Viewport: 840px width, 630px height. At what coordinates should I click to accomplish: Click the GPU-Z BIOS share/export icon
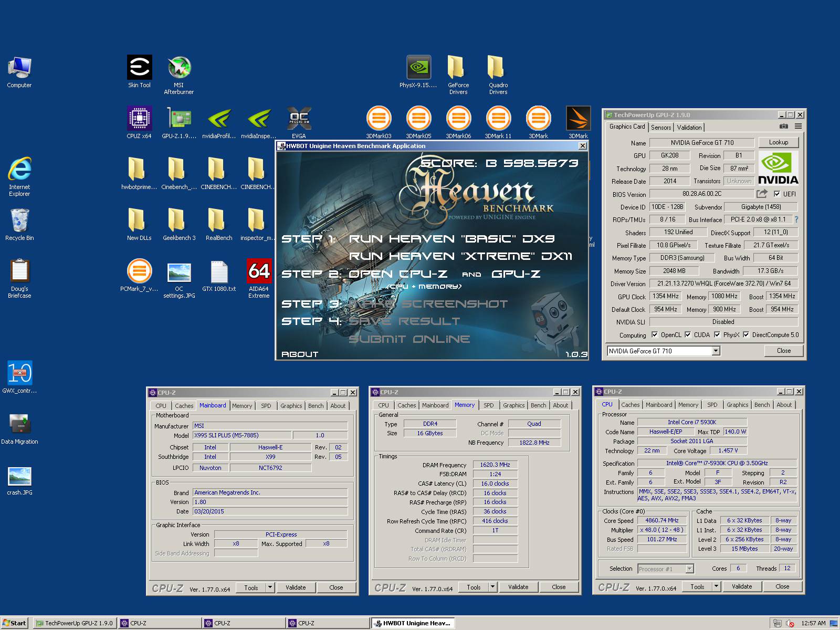762,194
